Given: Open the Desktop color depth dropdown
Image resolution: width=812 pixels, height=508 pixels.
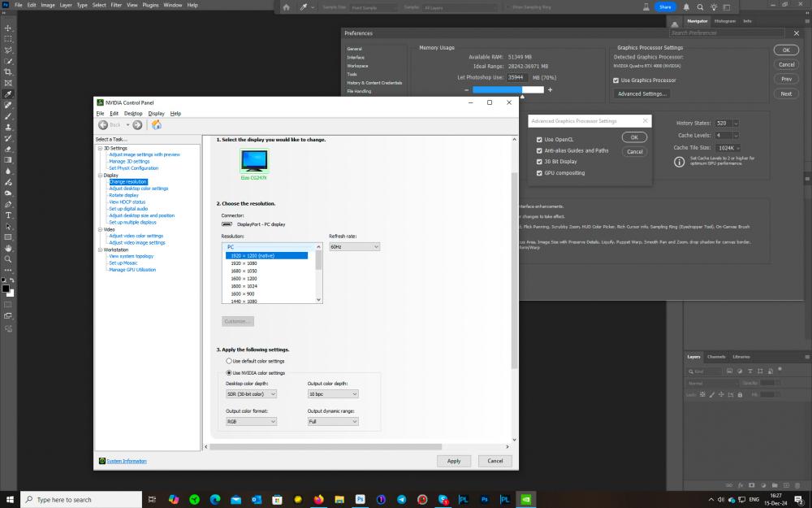Looking at the screenshot, I should tap(251, 394).
